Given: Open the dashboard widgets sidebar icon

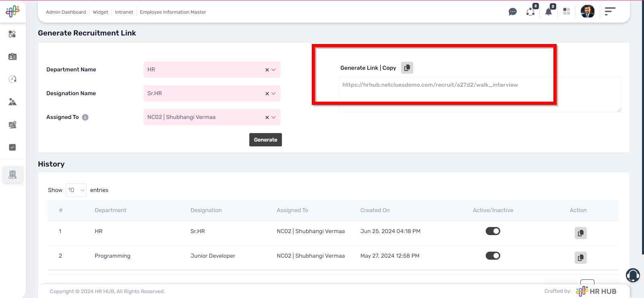Looking at the screenshot, I should point(12,34).
